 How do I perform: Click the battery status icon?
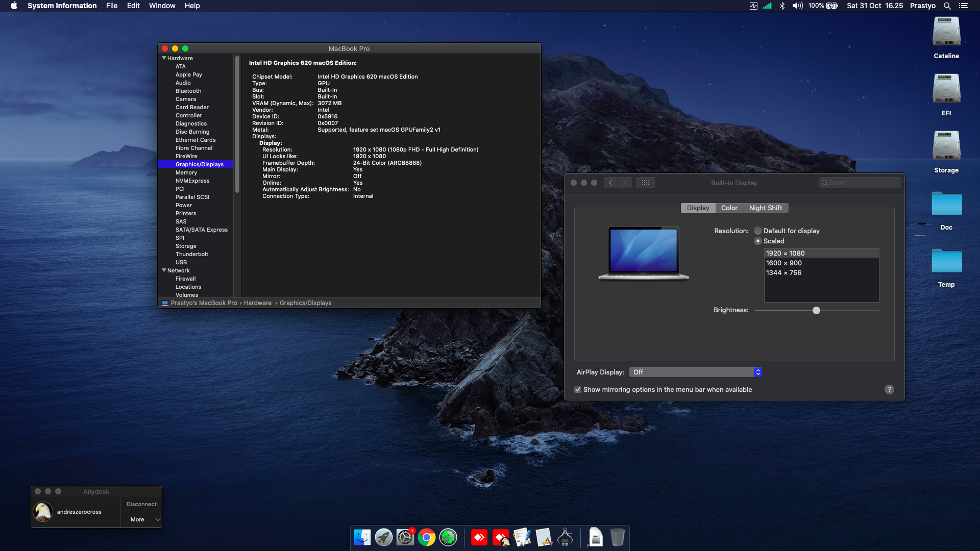(832, 6)
